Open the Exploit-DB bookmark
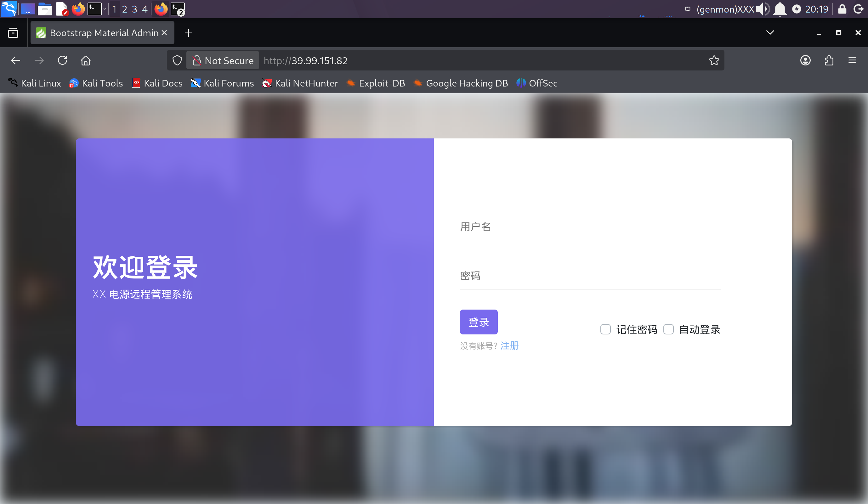This screenshot has height=504, width=868. (376, 83)
